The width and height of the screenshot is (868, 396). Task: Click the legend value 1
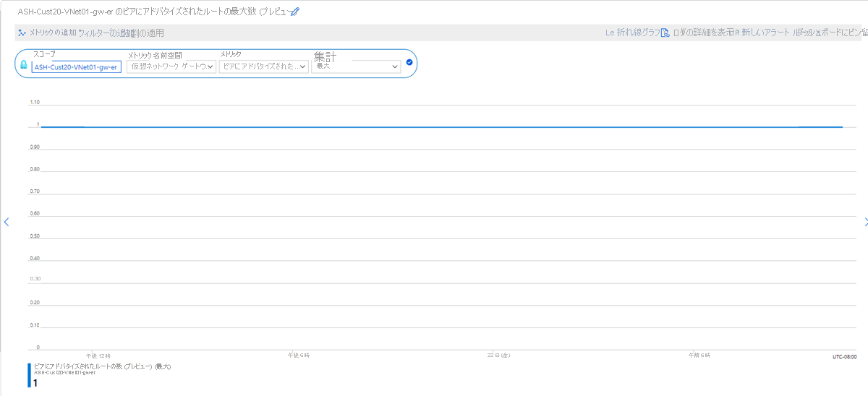coord(36,383)
